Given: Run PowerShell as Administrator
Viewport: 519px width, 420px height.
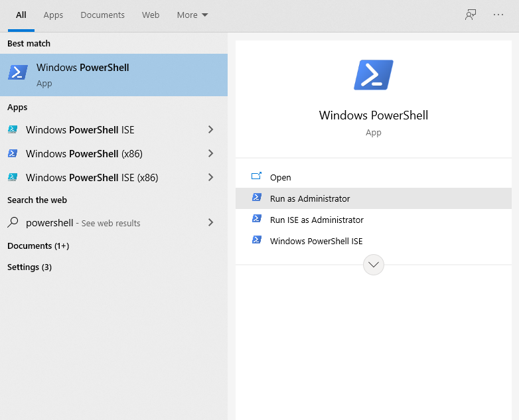Looking at the screenshot, I should (309, 198).
